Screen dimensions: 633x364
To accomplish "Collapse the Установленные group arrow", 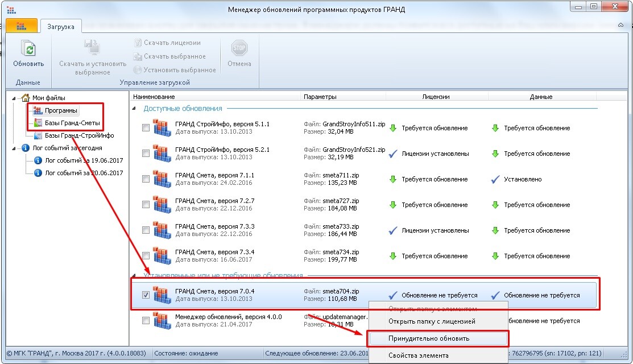I will tap(134, 276).
